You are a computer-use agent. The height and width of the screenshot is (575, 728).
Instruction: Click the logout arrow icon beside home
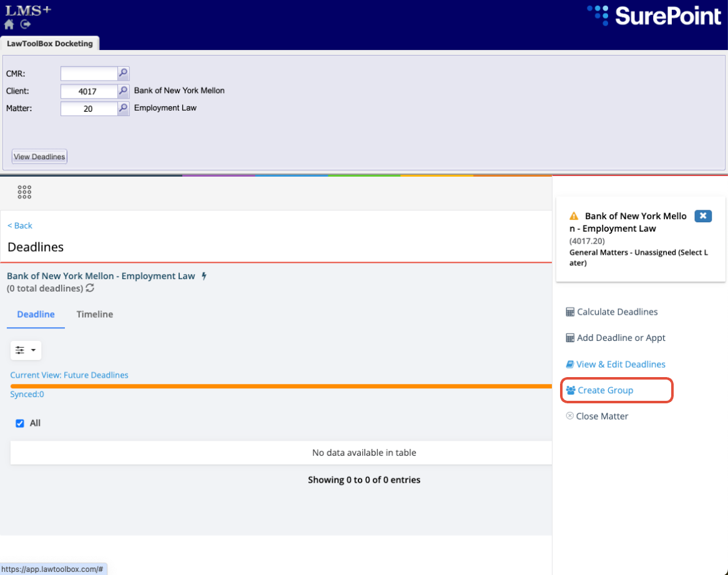tap(26, 24)
